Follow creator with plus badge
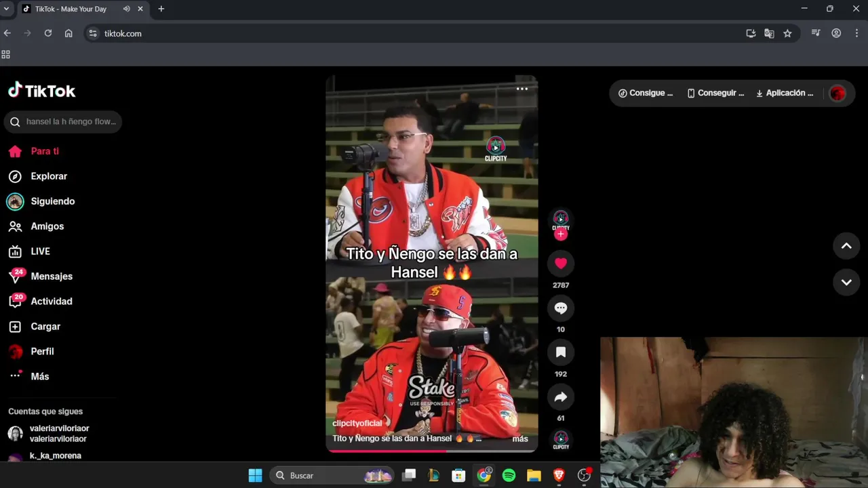Screen dimensions: 868x488 tap(561, 234)
